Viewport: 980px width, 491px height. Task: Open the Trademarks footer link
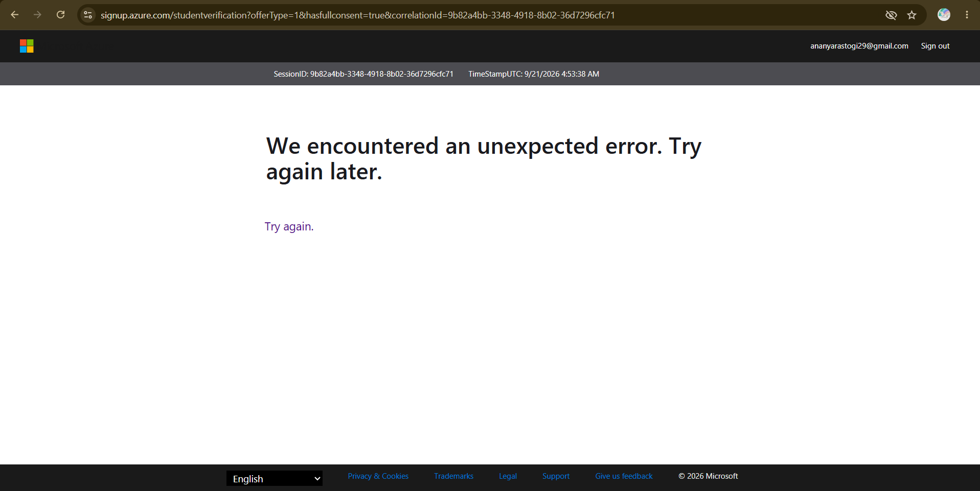coord(453,476)
